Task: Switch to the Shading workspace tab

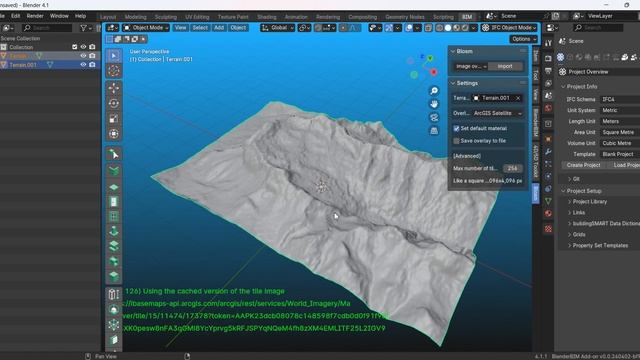Action: 267,17
